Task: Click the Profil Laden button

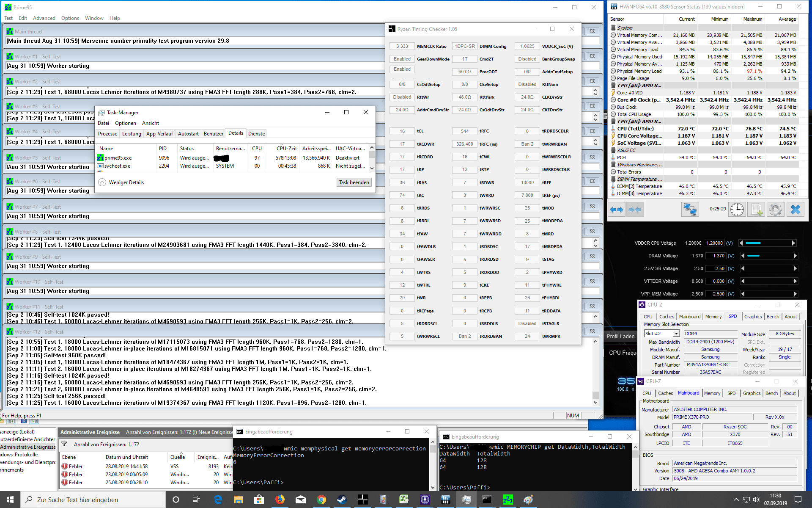Action: (620, 336)
